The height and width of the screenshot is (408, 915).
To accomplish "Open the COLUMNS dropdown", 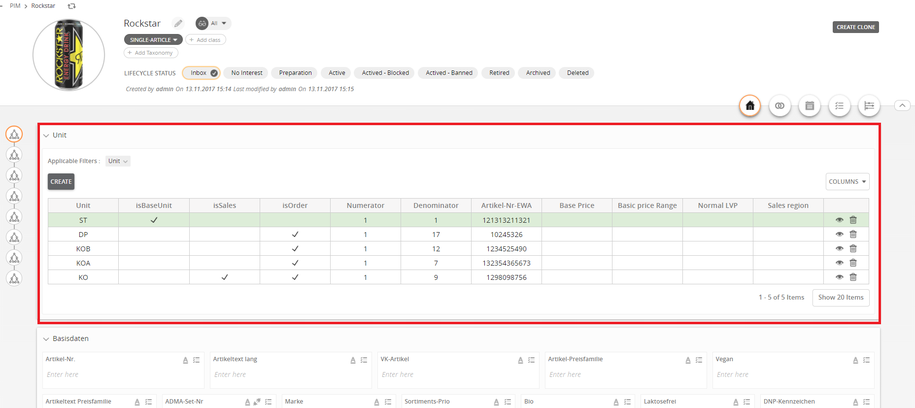I will pyautogui.click(x=847, y=182).
